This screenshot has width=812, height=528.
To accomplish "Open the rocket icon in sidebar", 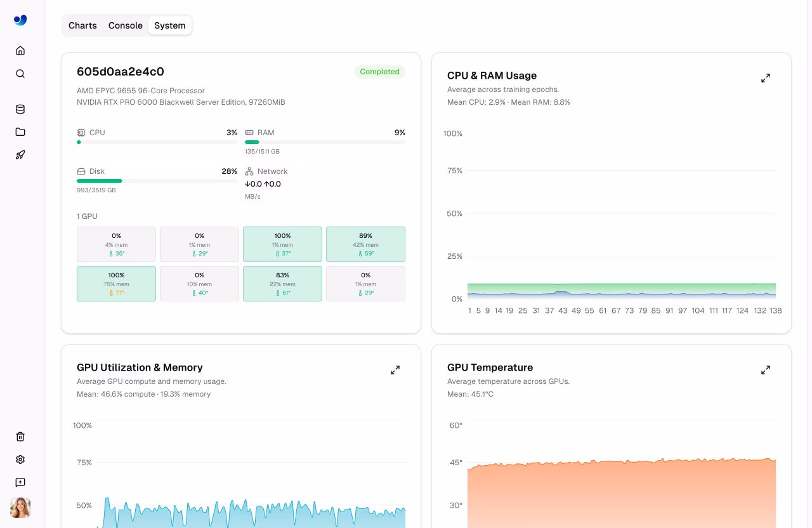I will pyautogui.click(x=20, y=155).
